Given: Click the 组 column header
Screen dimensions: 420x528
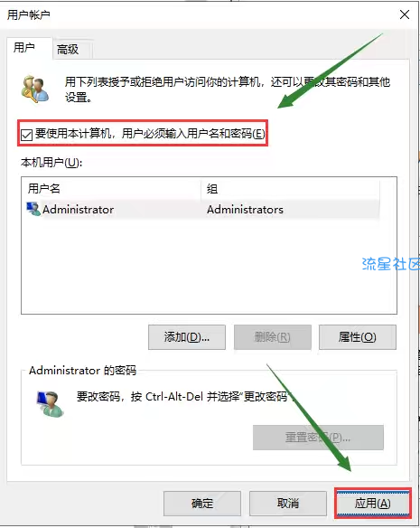Looking at the screenshot, I should coord(290,189).
